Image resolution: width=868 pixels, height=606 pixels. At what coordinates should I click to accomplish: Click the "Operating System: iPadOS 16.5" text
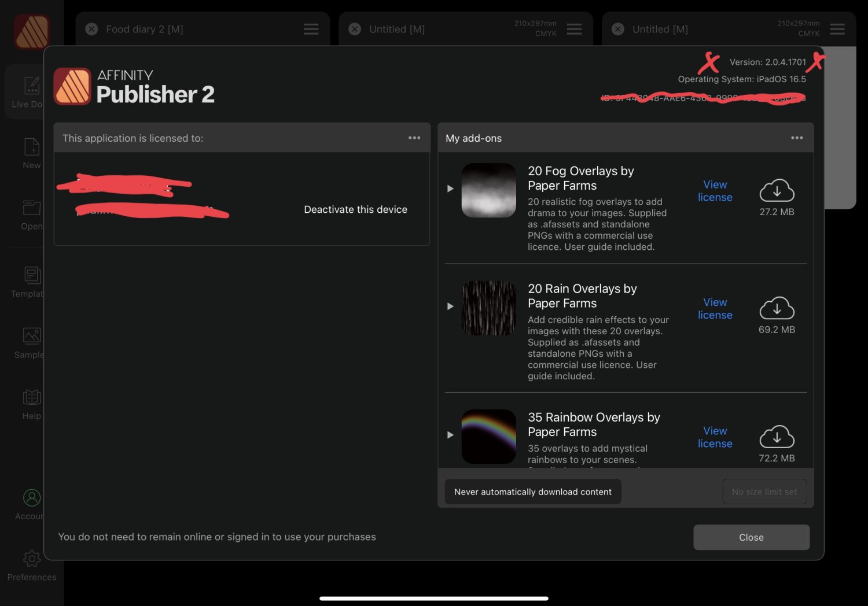pos(742,79)
